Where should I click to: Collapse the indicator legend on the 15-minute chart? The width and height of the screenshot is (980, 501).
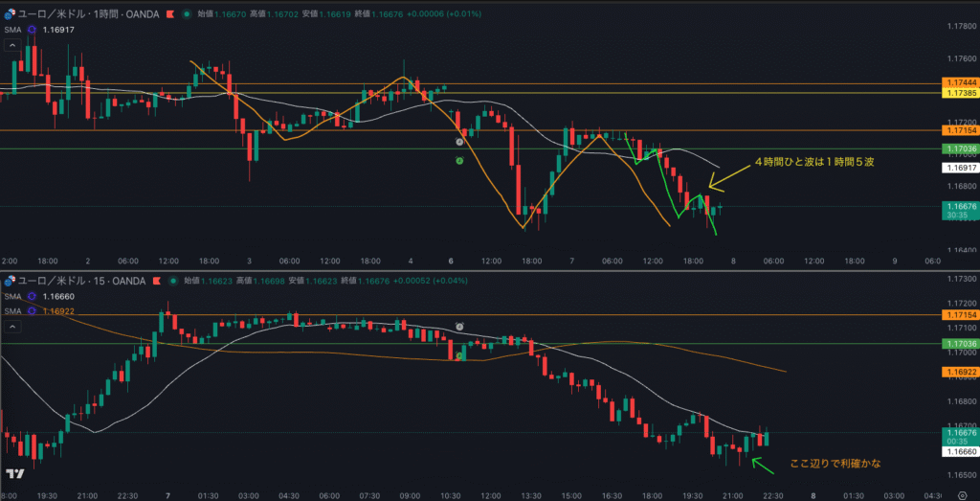[12, 326]
